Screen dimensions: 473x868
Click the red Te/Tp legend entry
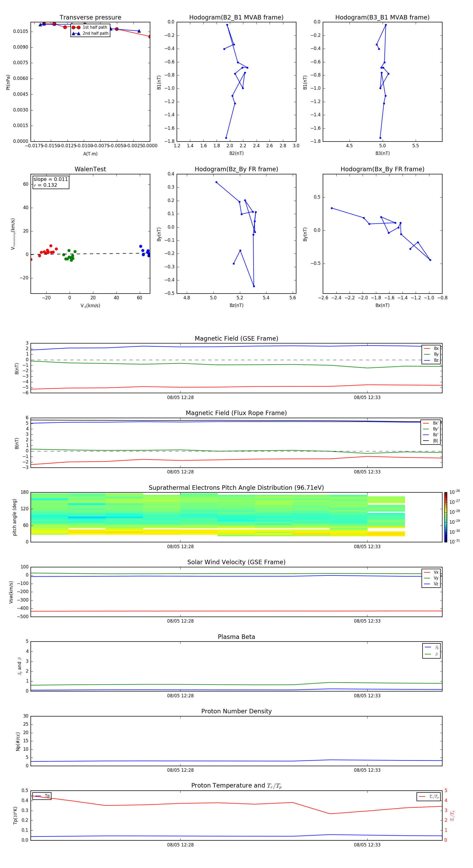(x=429, y=796)
